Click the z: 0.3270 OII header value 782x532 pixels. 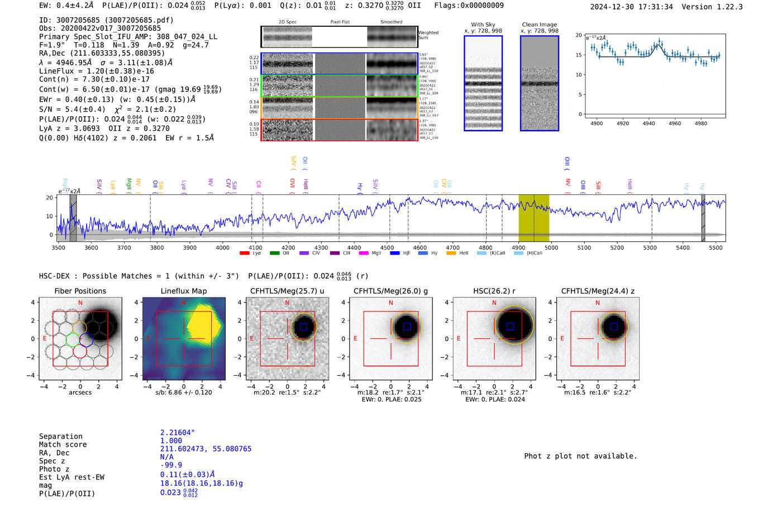[x=383, y=6]
